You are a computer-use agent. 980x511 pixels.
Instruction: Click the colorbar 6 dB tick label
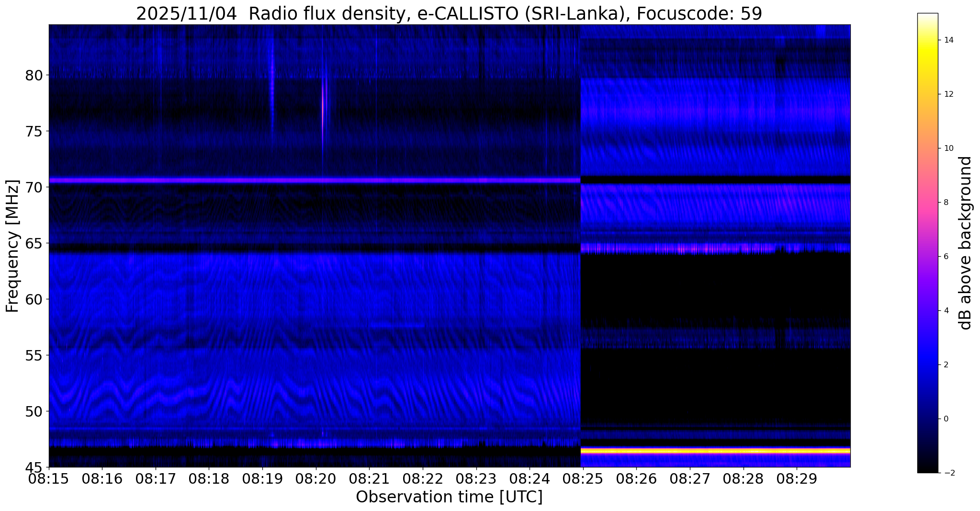click(x=945, y=257)
